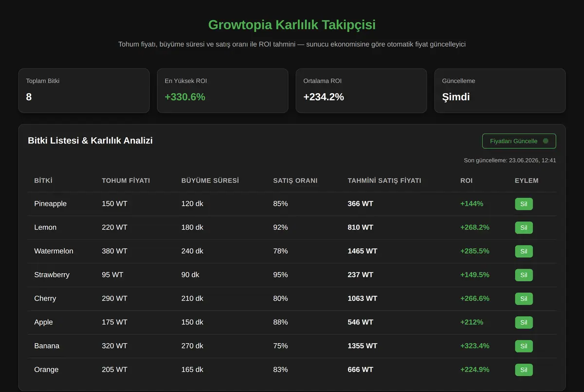This screenshot has width=584, height=392.
Task: Click the Sil button for Apple
Action: [x=524, y=322]
